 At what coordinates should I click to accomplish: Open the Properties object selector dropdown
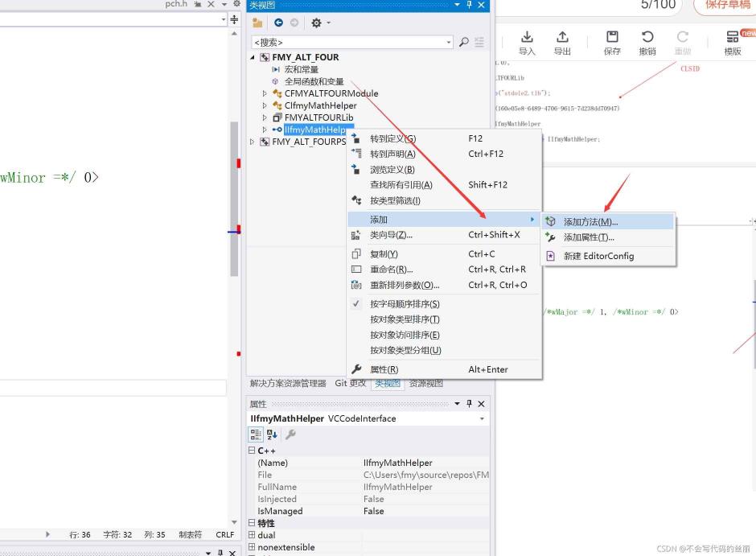482,418
